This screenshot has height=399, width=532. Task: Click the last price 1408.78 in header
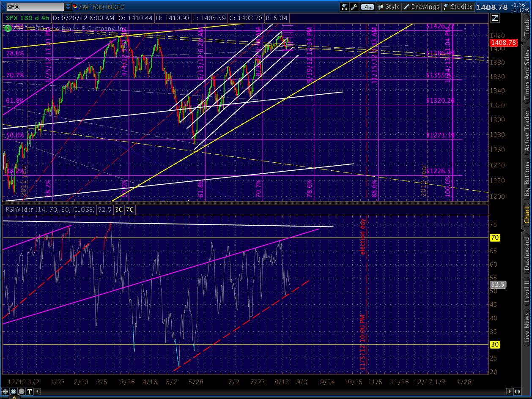(491, 7)
